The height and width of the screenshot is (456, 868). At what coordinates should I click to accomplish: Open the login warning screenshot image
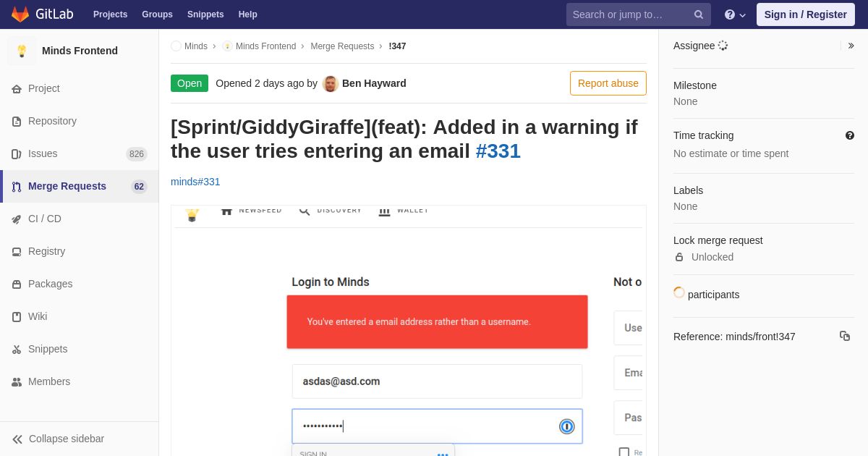click(x=409, y=331)
